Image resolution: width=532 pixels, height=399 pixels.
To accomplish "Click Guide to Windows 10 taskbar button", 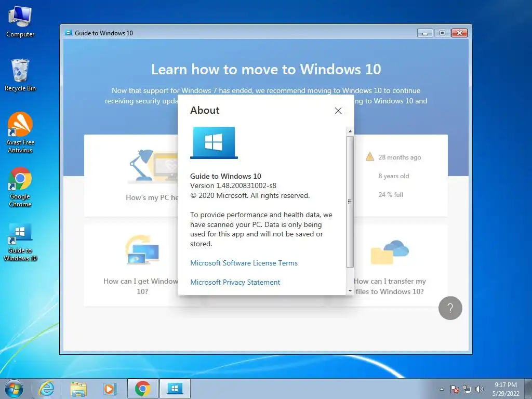I will tap(175, 389).
